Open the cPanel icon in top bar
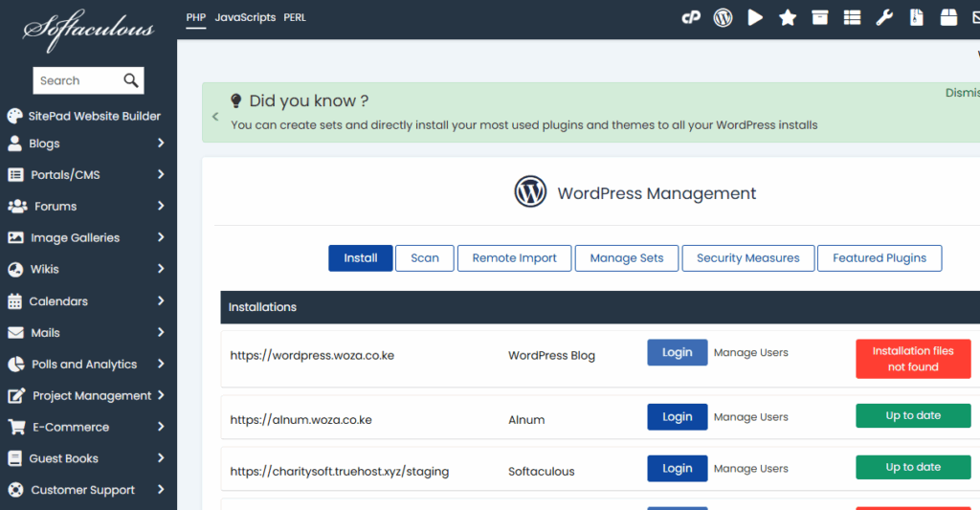 691,17
